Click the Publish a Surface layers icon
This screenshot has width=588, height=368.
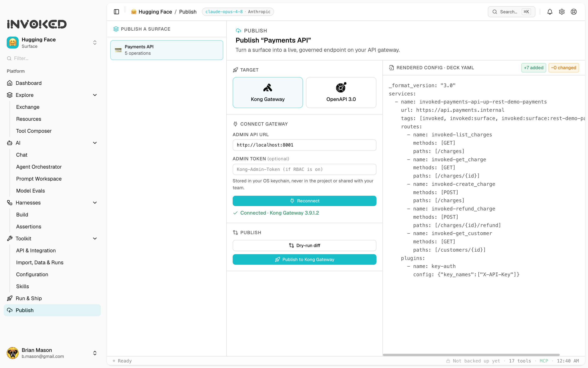click(x=116, y=29)
